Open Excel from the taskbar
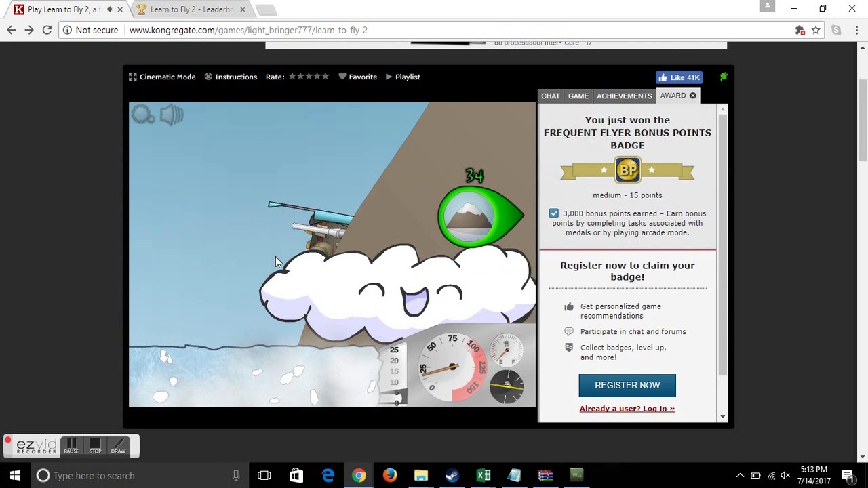The width and height of the screenshot is (868, 488). click(483, 475)
